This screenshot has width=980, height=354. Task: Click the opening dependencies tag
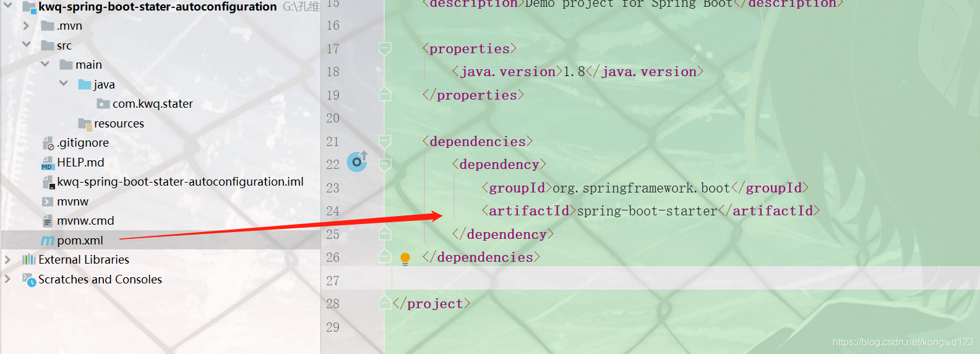[478, 141]
